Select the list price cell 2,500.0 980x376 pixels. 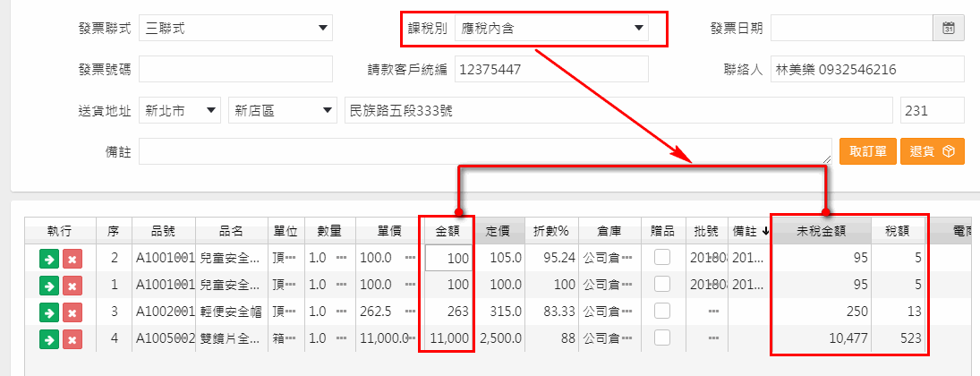click(499, 338)
